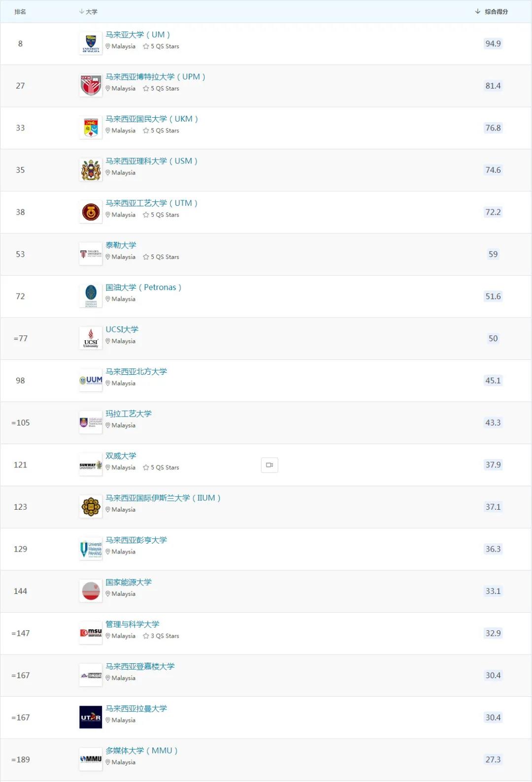Open the 马来亚大学 (UM) link
The width and height of the screenshot is (532, 782).
137,34
